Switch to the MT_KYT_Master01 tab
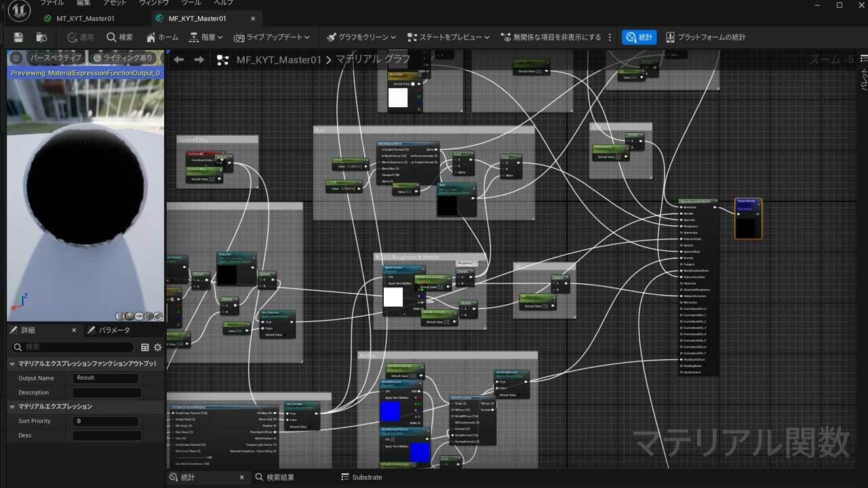 click(x=85, y=18)
